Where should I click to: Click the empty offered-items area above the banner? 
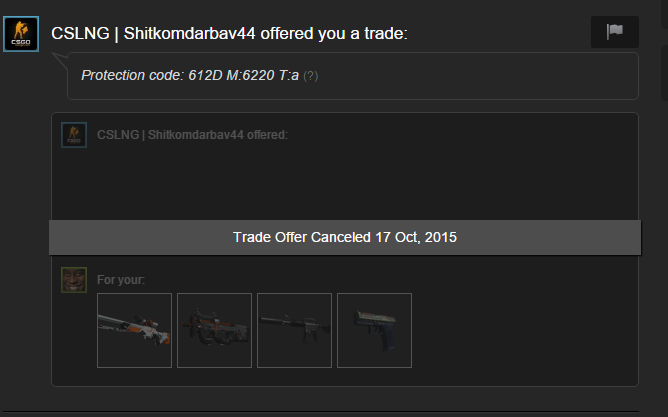(x=345, y=184)
